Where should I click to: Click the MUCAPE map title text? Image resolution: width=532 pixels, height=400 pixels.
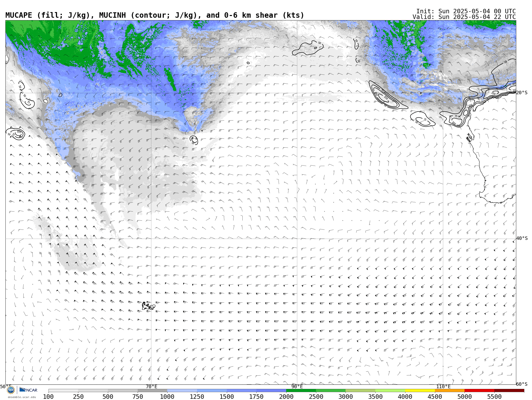[x=155, y=15]
